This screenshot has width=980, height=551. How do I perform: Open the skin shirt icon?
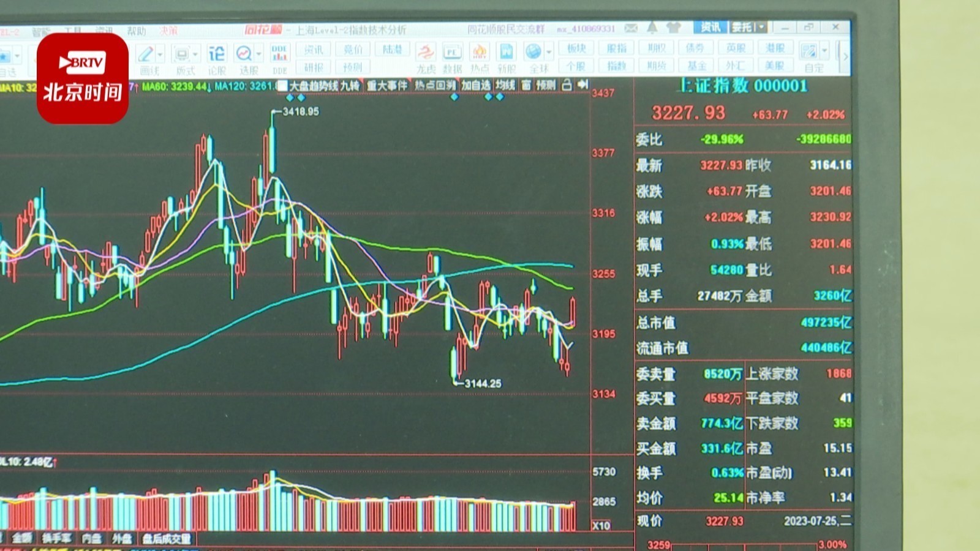click(x=674, y=28)
